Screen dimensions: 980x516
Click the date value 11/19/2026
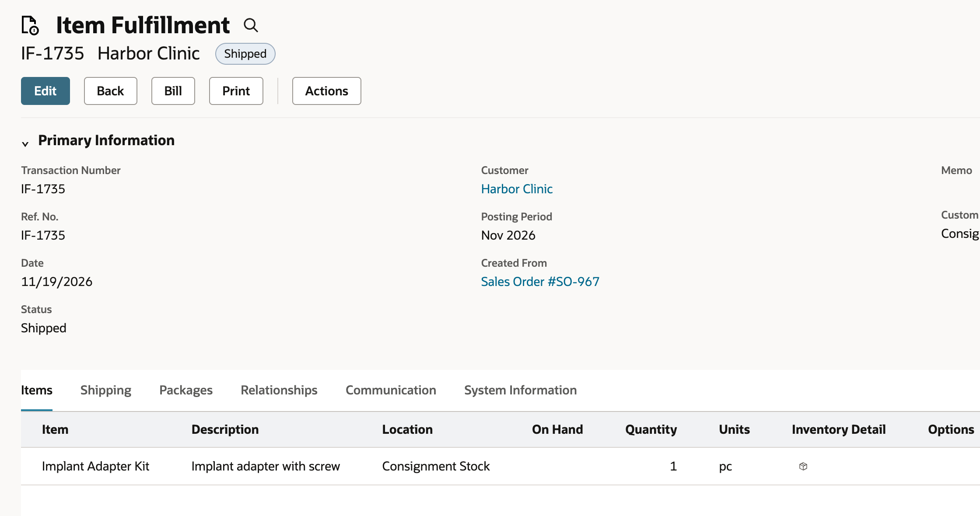coord(57,282)
